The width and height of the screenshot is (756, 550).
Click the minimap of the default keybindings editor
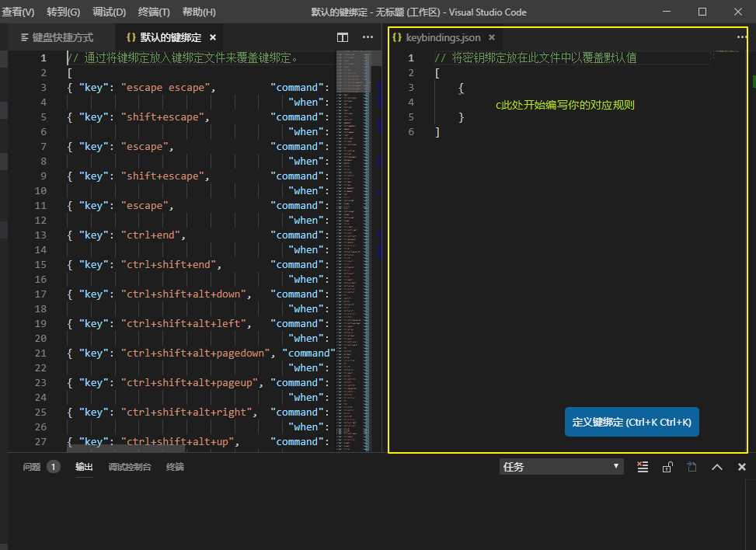point(353,251)
